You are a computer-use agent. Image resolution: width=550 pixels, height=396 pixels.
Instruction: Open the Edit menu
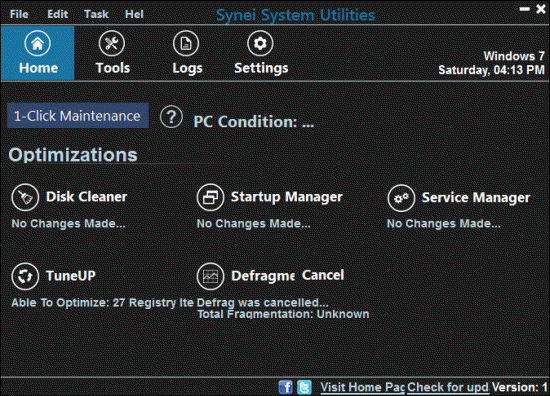click(58, 14)
